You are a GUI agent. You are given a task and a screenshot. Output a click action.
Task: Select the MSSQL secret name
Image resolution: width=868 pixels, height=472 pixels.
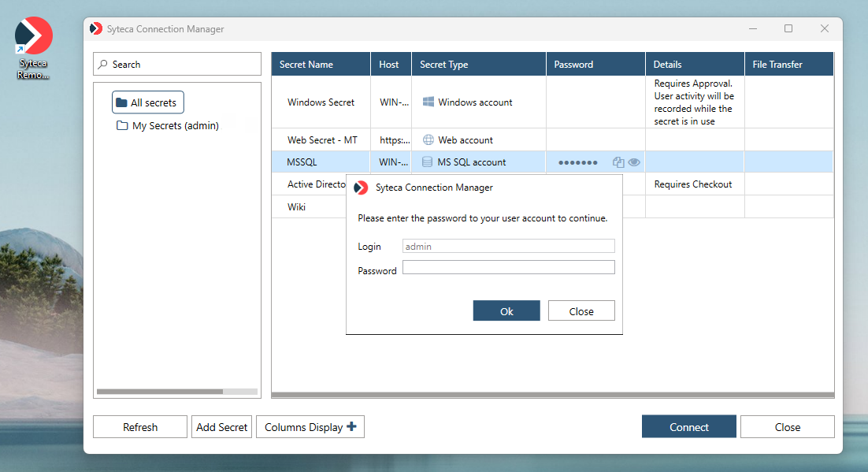pos(302,162)
